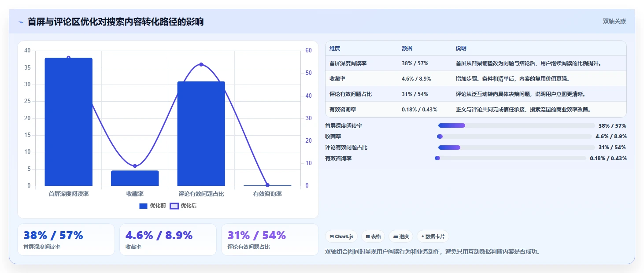
Task: Click the 有效咨询率 progress bar
Action: (511, 158)
